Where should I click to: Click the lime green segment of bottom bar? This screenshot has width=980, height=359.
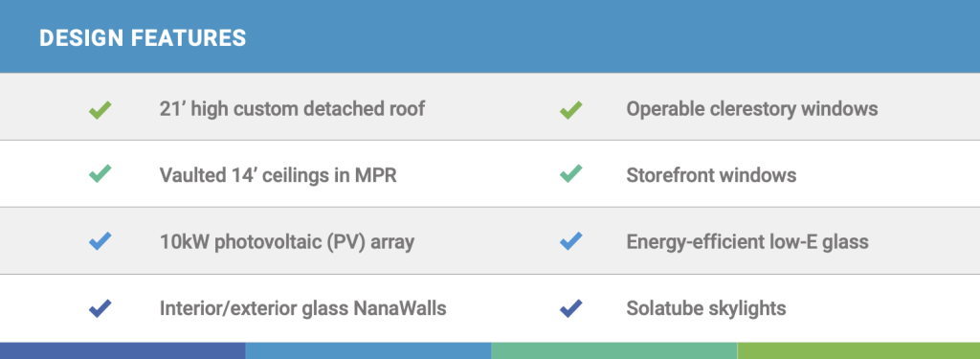click(858, 351)
